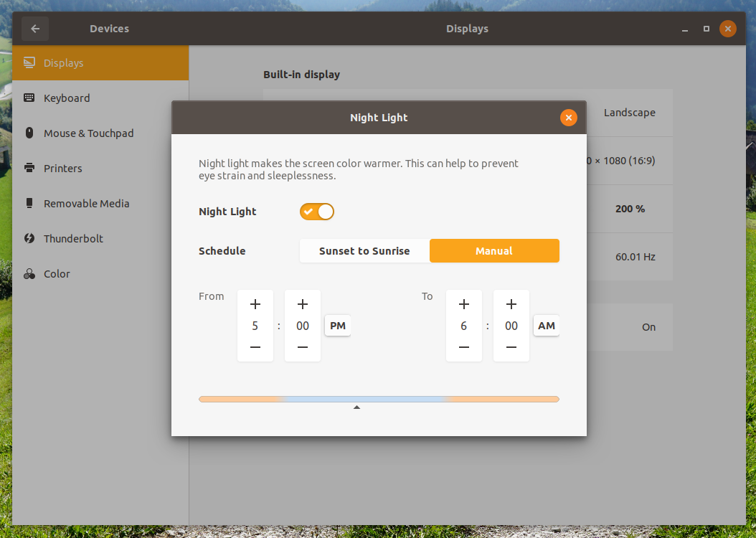Image resolution: width=756 pixels, height=538 pixels.
Task: Increase the From minutes with plus
Action: pos(303,305)
